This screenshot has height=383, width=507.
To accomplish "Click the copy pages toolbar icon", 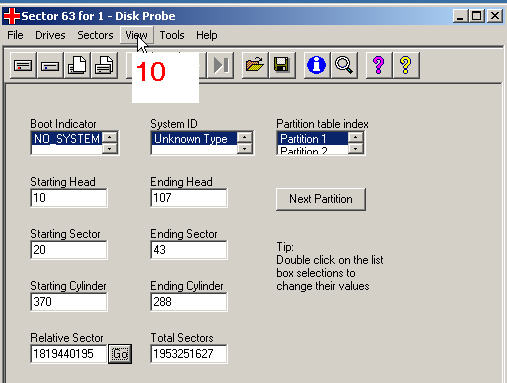I will pyautogui.click(x=77, y=65).
